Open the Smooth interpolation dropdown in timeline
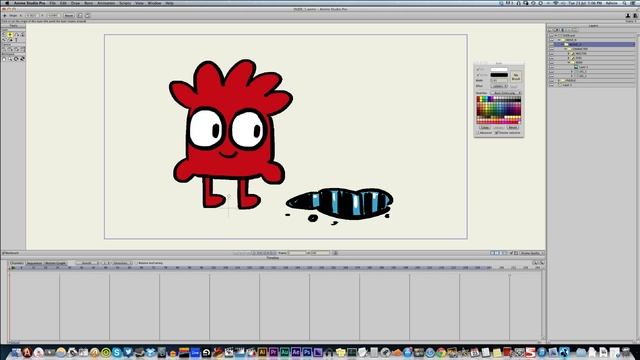The height and width of the screenshot is (360, 640). (x=87, y=263)
